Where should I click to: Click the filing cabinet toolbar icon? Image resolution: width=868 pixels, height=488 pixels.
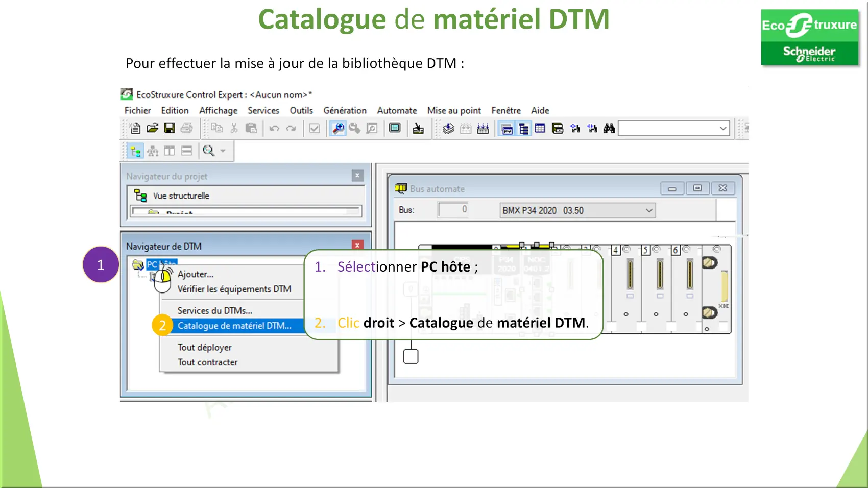pos(558,128)
